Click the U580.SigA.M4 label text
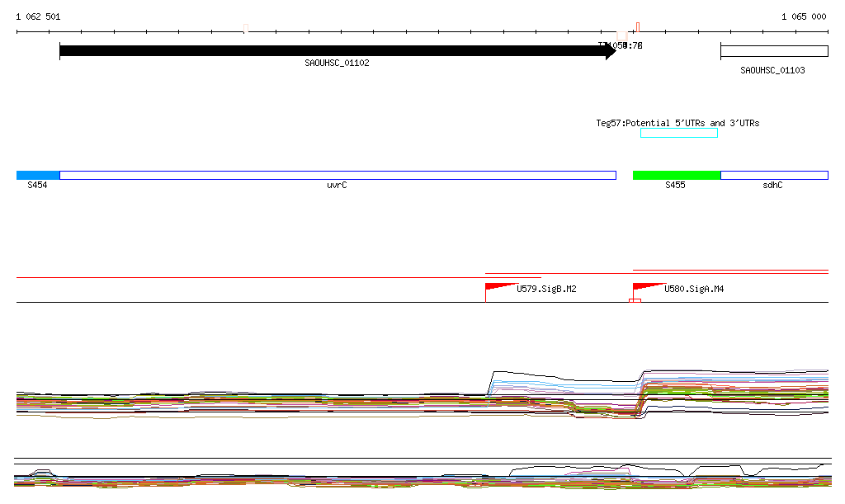Image resolution: width=845 pixels, height=504 pixels. click(694, 290)
